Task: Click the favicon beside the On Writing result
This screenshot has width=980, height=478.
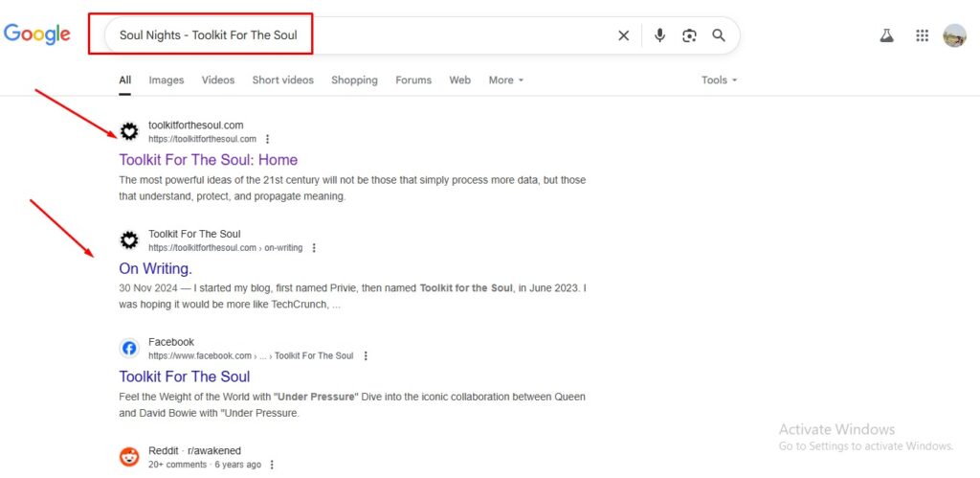Action: click(x=129, y=240)
